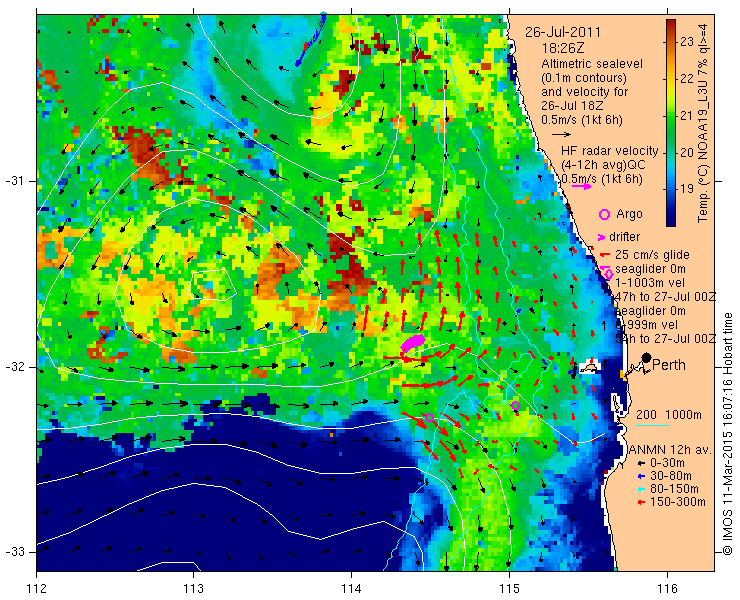Click the 200 1000m isobath label
740x600 pixels.
point(669,415)
